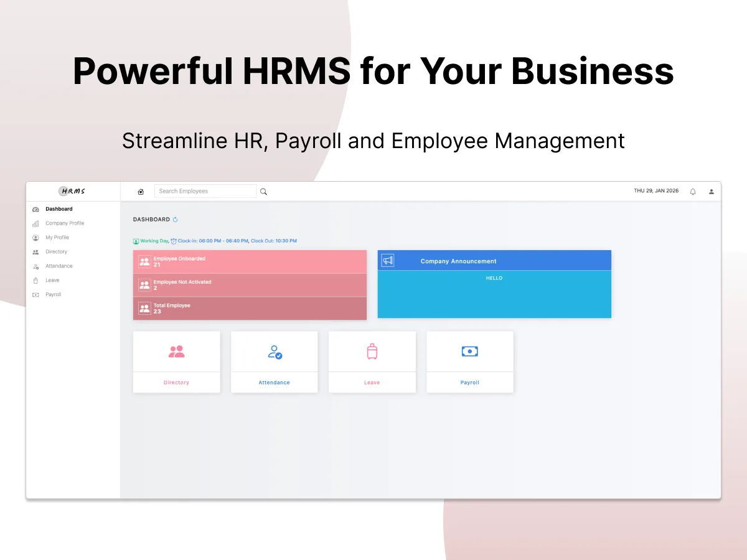The height and width of the screenshot is (560, 747).
Task: Click the Employee Not Activated stat card
Action: (249, 284)
